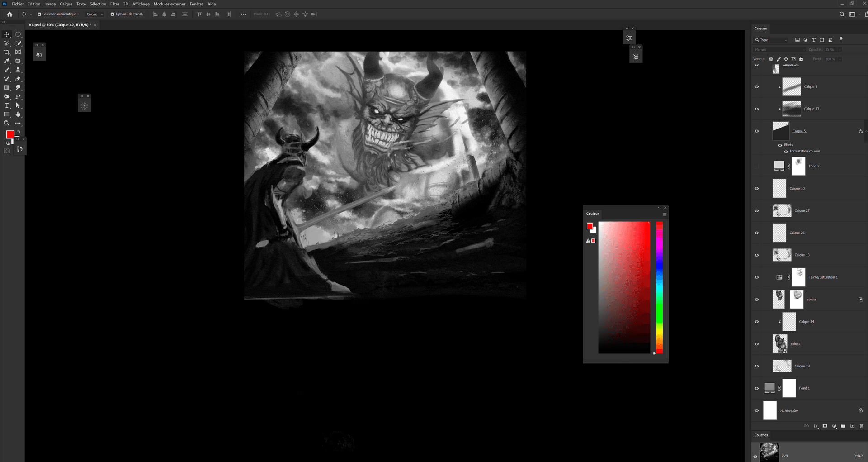Screen dimensions: 868x462
Task: Hide the Calque 5 layer
Action: tap(756, 131)
